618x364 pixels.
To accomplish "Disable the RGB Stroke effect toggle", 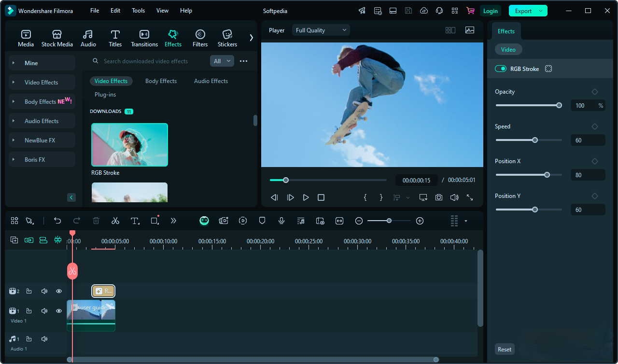I will tap(501, 69).
